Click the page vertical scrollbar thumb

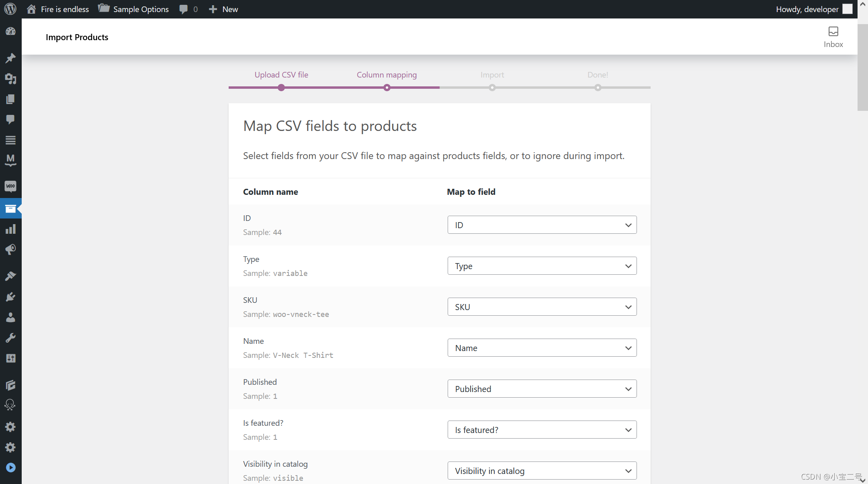click(x=862, y=67)
